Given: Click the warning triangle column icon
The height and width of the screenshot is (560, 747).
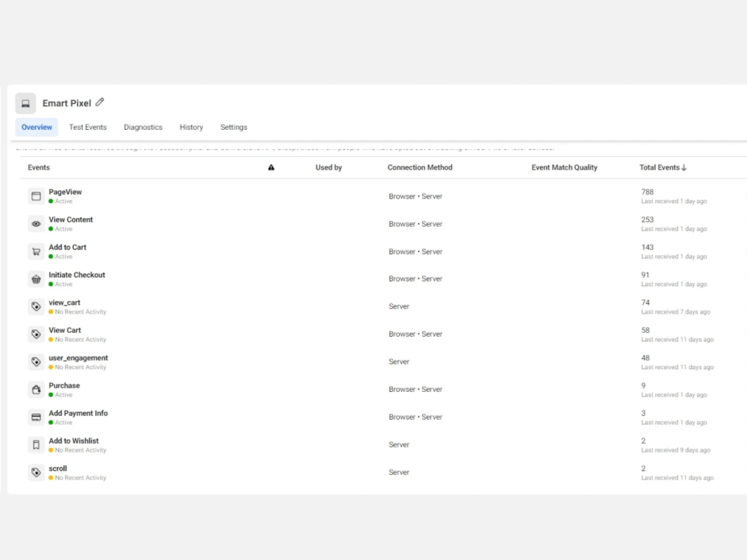Looking at the screenshot, I should coord(271,167).
